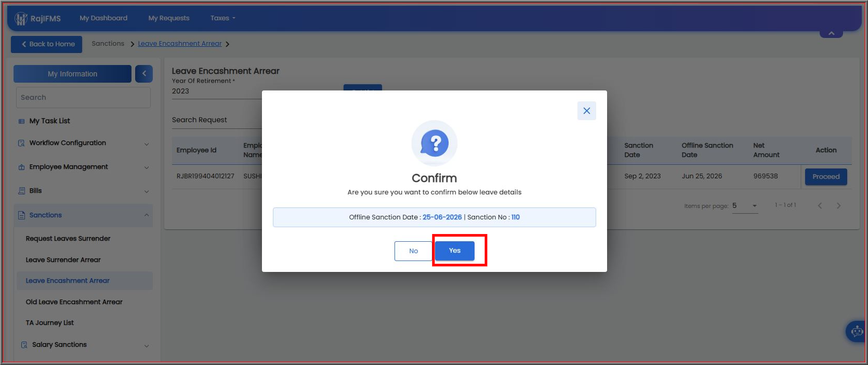This screenshot has height=365, width=868.
Task: Click the RajIFMS logo icon
Action: pyautogui.click(x=21, y=19)
